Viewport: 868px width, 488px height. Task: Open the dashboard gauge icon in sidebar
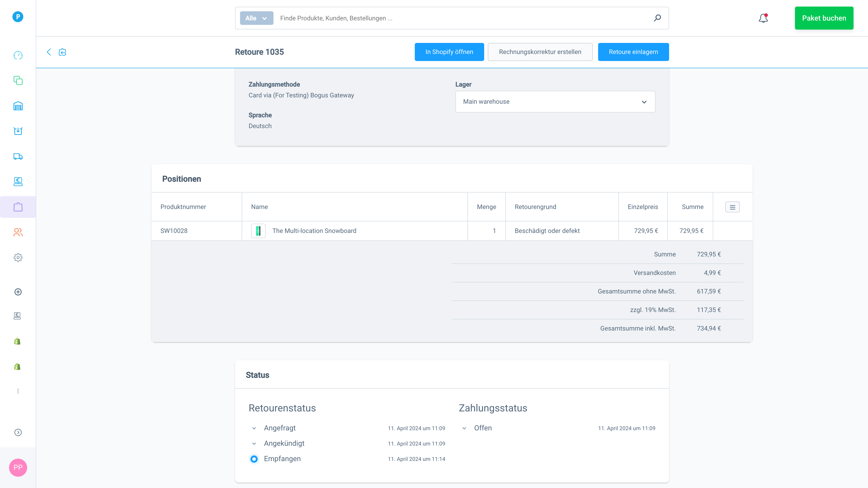(x=18, y=55)
